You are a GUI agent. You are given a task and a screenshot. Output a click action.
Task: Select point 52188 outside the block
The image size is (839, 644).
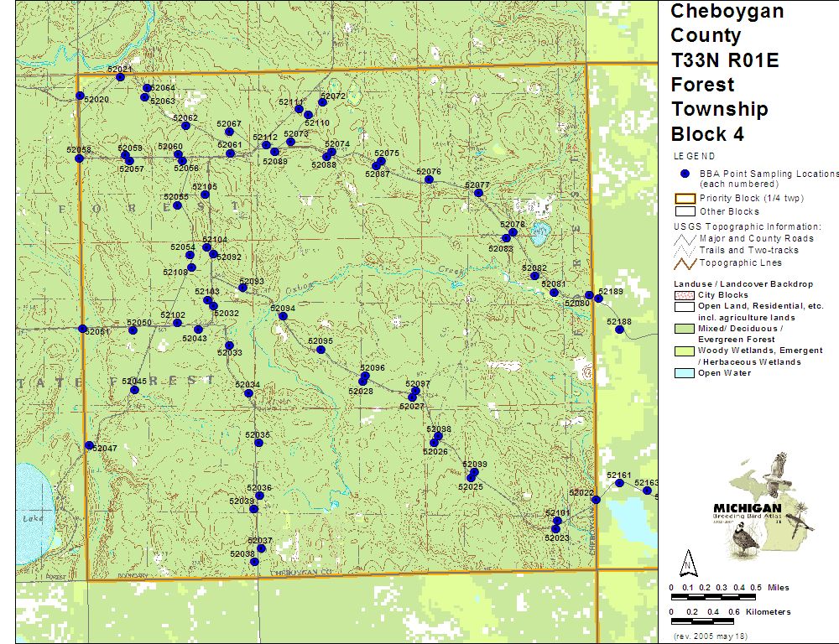tap(619, 330)
